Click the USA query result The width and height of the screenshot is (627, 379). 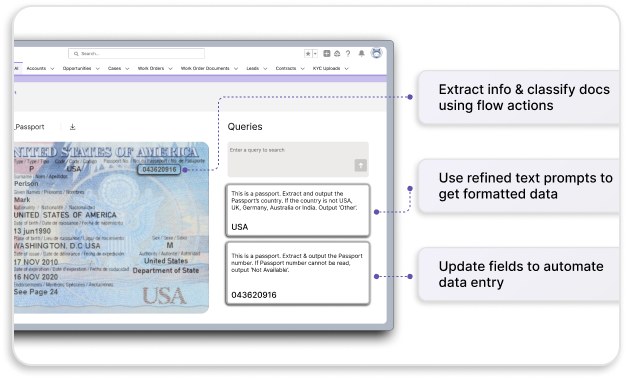(x=240, y=227)
